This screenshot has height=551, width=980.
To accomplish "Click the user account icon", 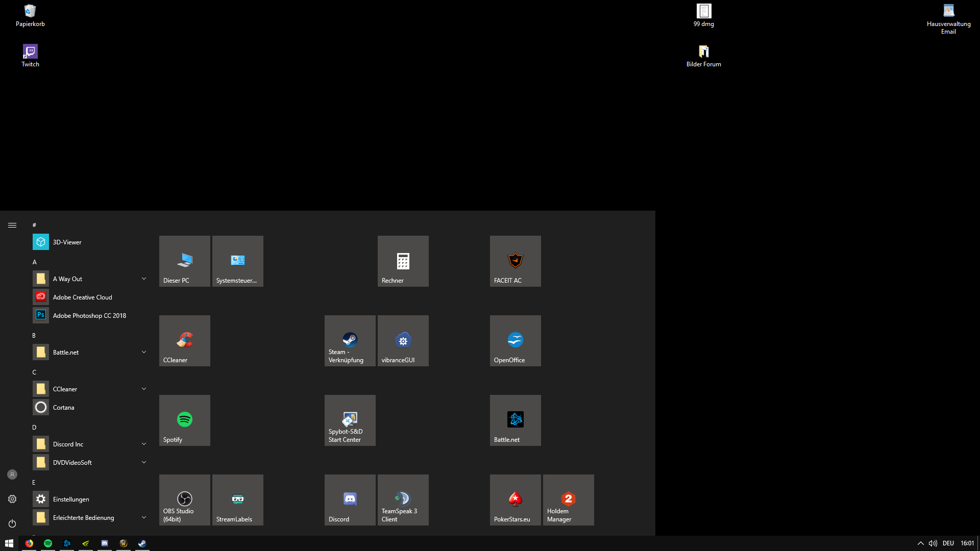I will click(x=12, y=474).
